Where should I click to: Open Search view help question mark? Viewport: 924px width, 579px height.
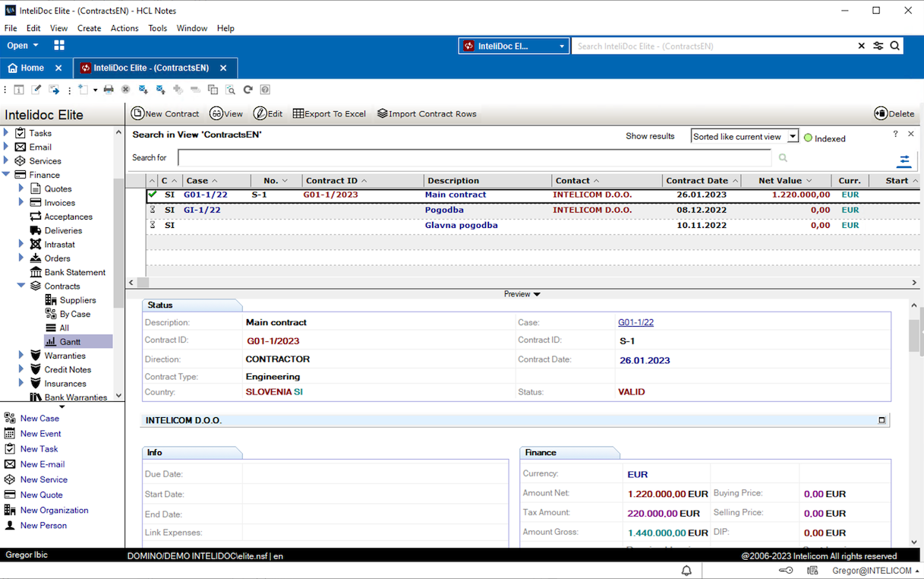click(x=895, y=134)
